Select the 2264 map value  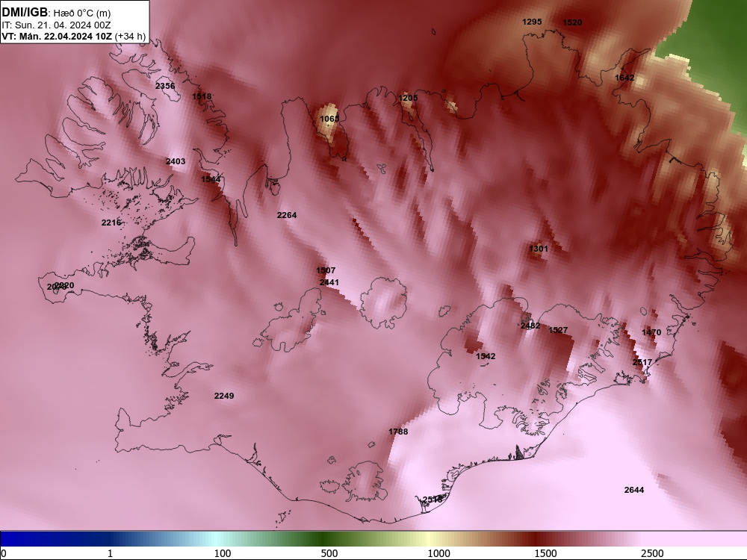click(287, 215)
